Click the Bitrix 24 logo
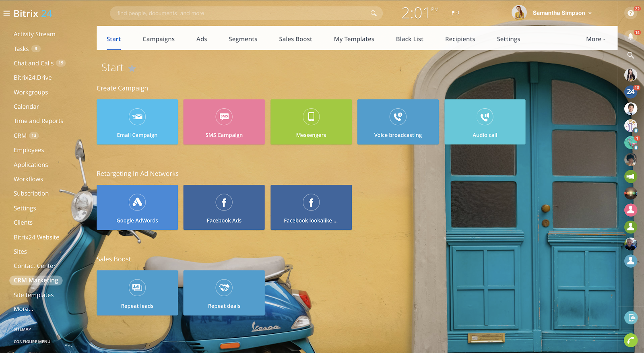 [33, 13]
